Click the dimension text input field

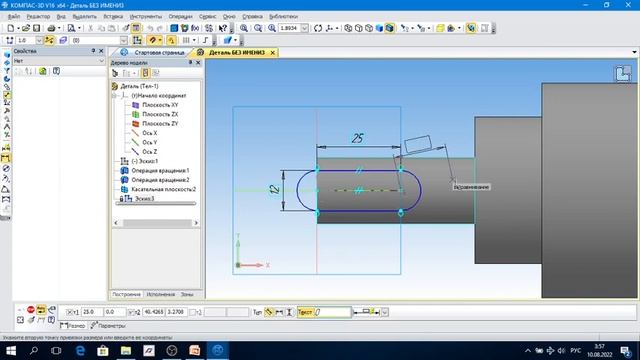332,312
